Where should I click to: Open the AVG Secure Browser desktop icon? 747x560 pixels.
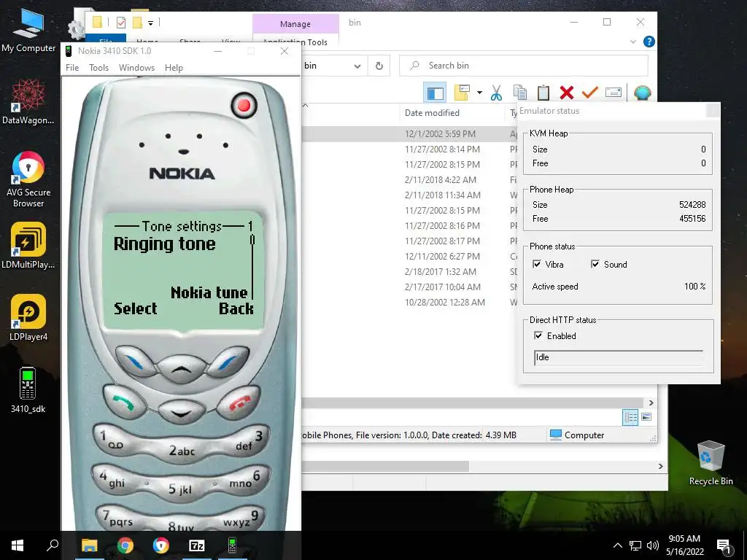28,180
